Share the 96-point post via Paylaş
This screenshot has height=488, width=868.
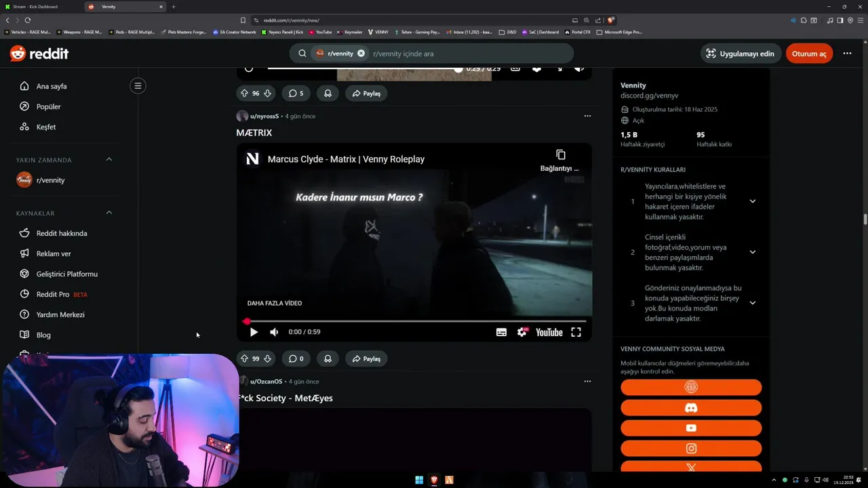point(366,93)
